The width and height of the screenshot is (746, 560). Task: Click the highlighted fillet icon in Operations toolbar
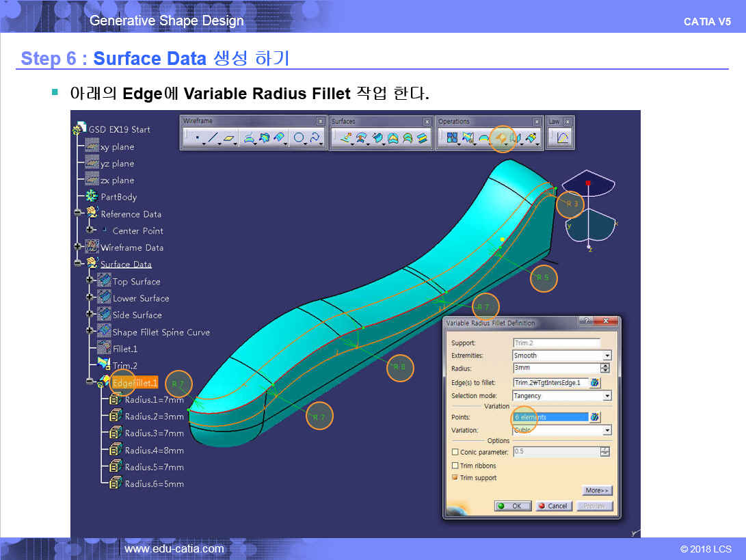click(503, 138)
